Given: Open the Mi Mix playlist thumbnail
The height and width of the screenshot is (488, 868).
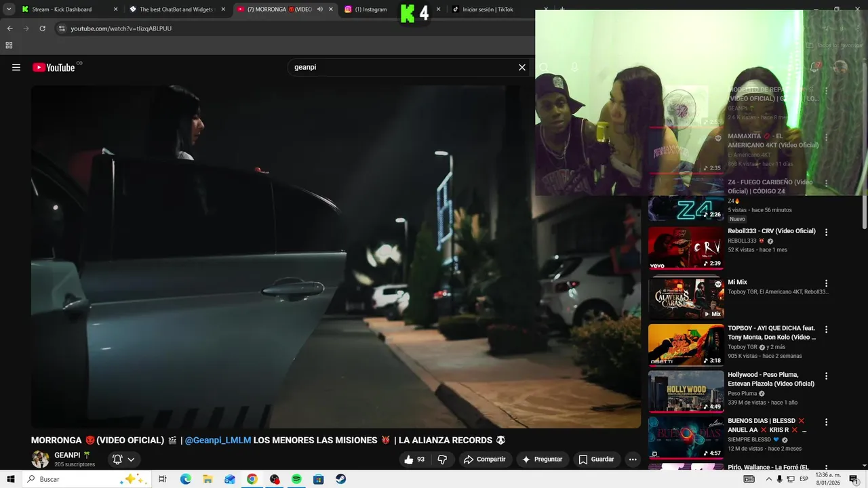Looking at the screenshot, I should click(686, 298).
